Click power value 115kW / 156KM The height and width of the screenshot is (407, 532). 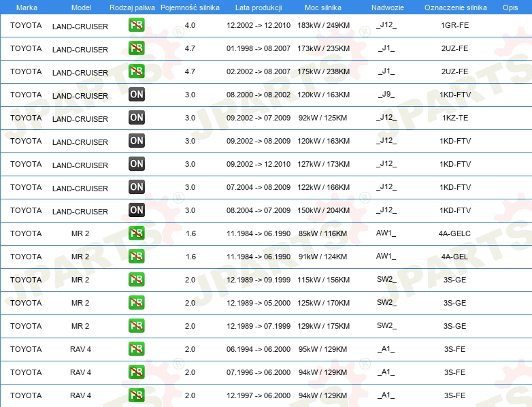point(323,280)
